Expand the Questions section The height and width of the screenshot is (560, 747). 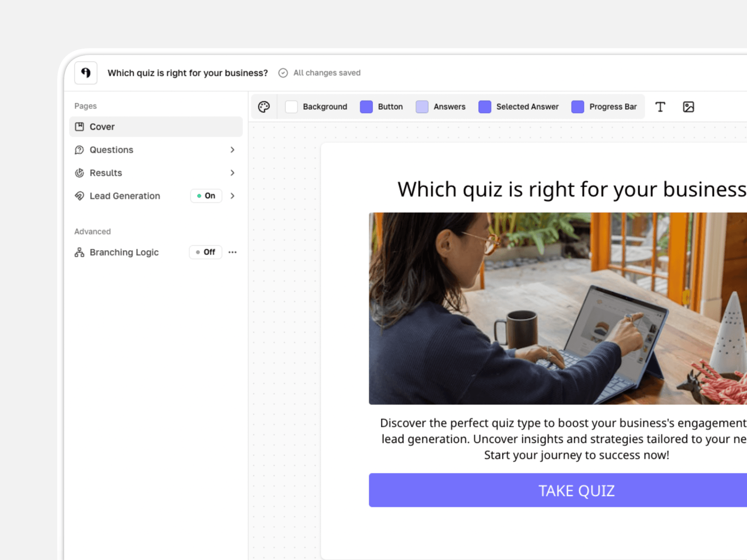pyautogui.click(x=232, y=150)
